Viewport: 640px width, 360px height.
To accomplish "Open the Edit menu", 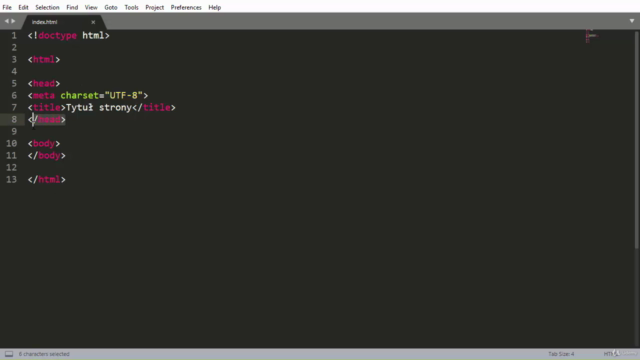I will pos(23,7).
